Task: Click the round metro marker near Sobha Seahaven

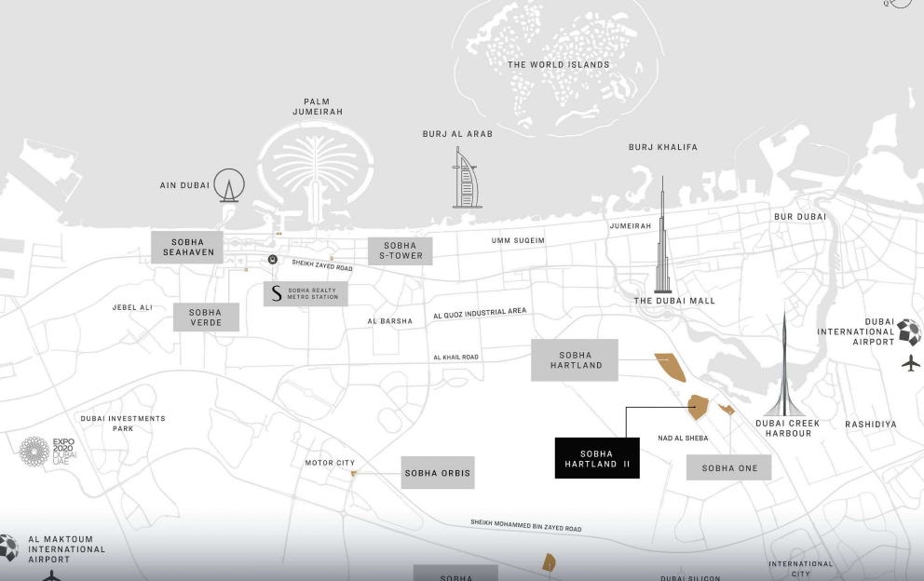Action: [272, 259]
